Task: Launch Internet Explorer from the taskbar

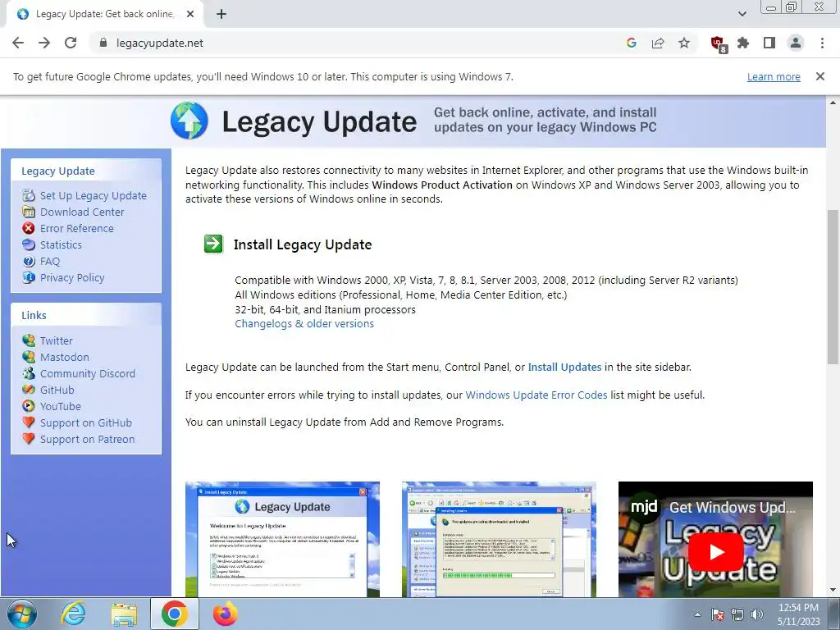Action: (x=73, y=614)
